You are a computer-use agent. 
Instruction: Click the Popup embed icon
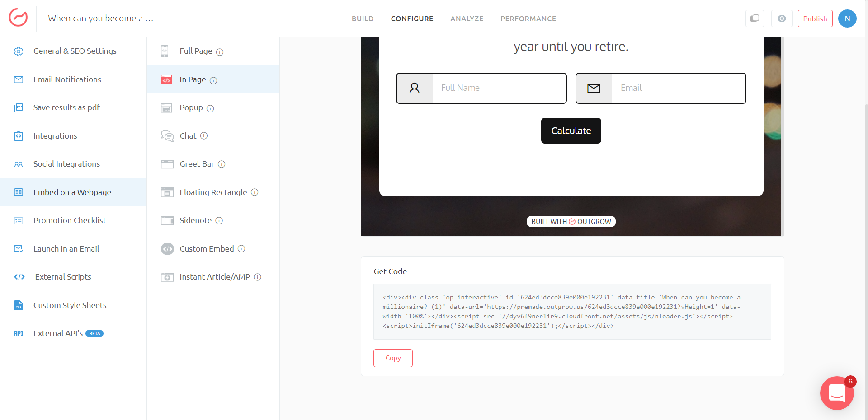pyautogui.click(x=166, y=108)
